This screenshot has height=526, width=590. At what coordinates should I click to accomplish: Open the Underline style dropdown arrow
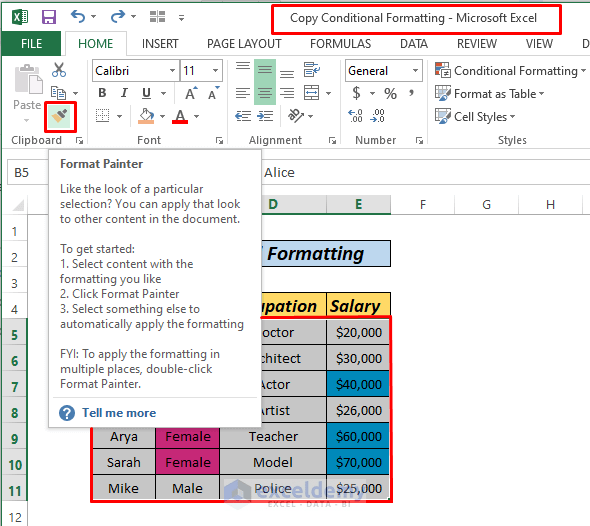click(x=163, y=93)
